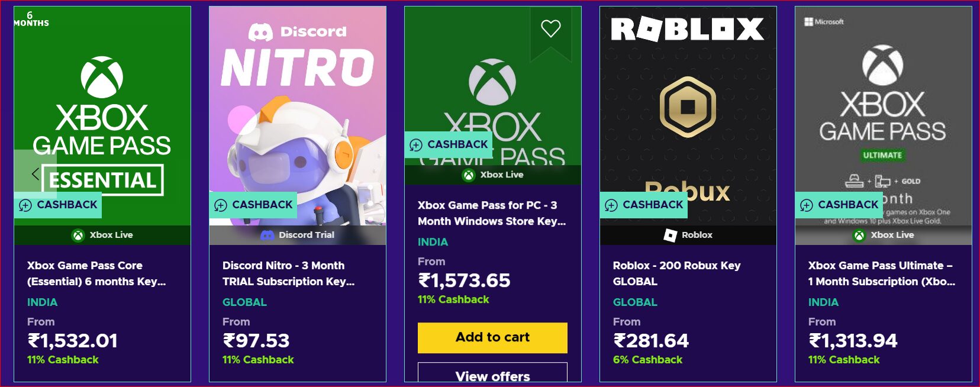Open Xbox Game Pass Core 6 months title
Screen dimensions: 980x387
pos(96,273)
